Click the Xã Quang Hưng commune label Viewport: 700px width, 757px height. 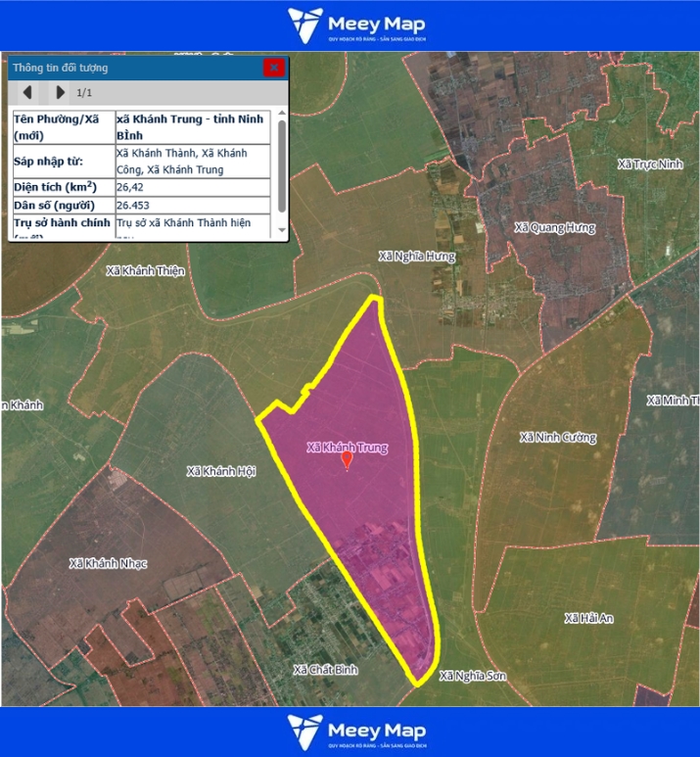tap(554, 228)
